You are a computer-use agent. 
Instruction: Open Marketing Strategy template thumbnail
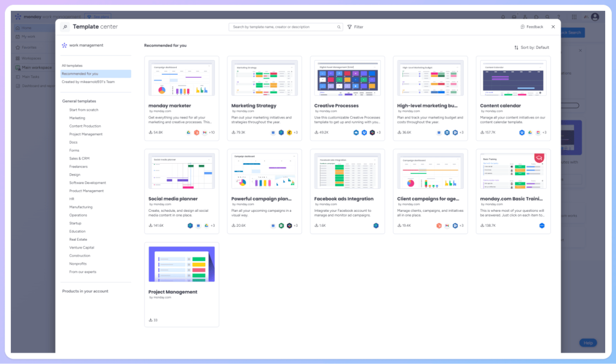[x=265, y=78]
